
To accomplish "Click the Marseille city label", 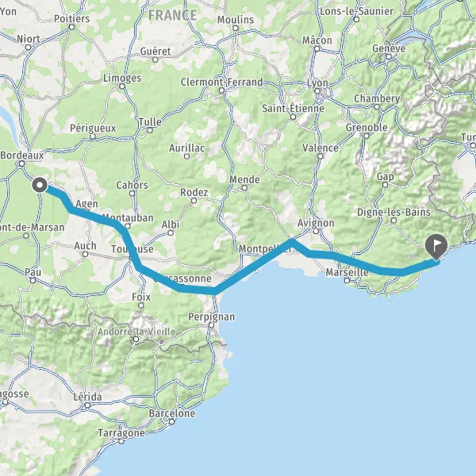I will (x=347, y=272).
